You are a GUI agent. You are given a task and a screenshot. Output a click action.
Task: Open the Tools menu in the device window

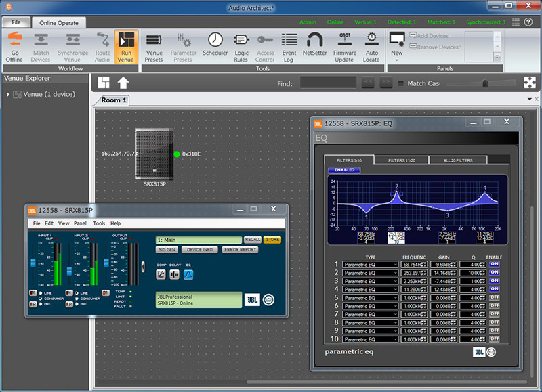coord(99,223)
